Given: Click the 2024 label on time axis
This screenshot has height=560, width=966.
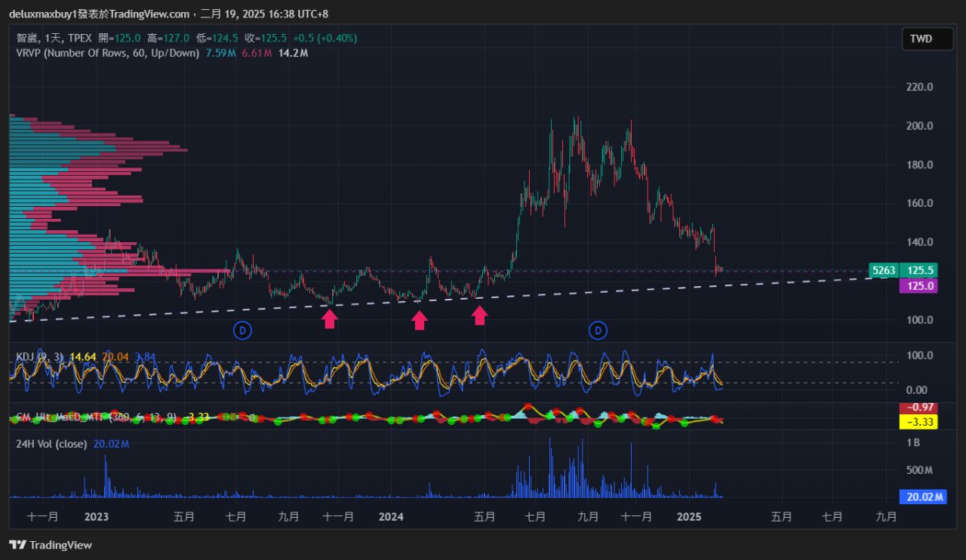Looking at the screenshot, I should point(390,517).
